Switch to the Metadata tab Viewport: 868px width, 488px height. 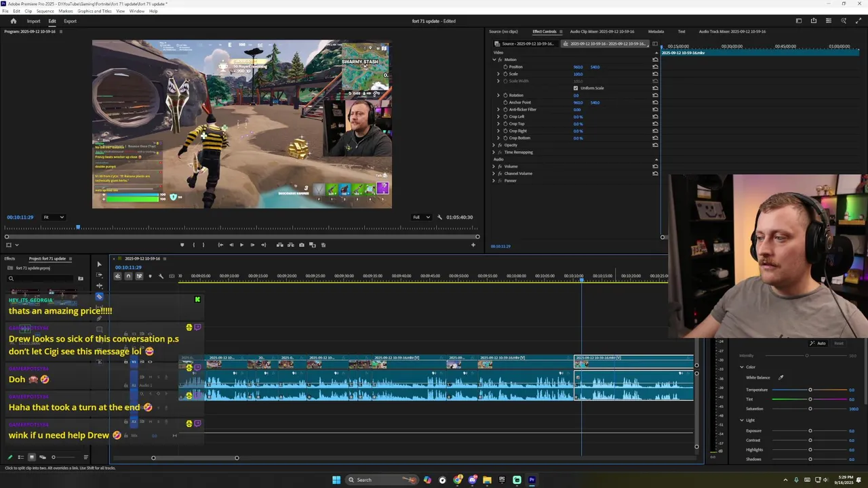pyautogui.click(x=656, y=31)
